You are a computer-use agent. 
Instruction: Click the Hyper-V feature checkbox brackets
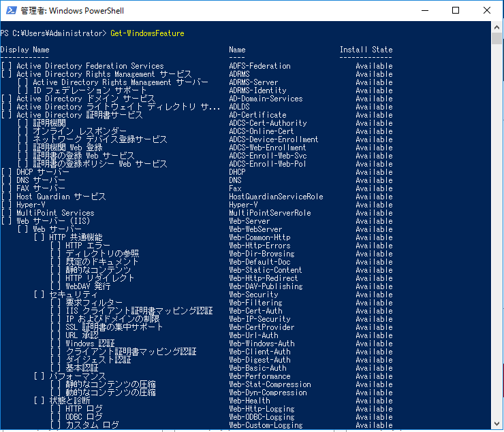[6, 205]
